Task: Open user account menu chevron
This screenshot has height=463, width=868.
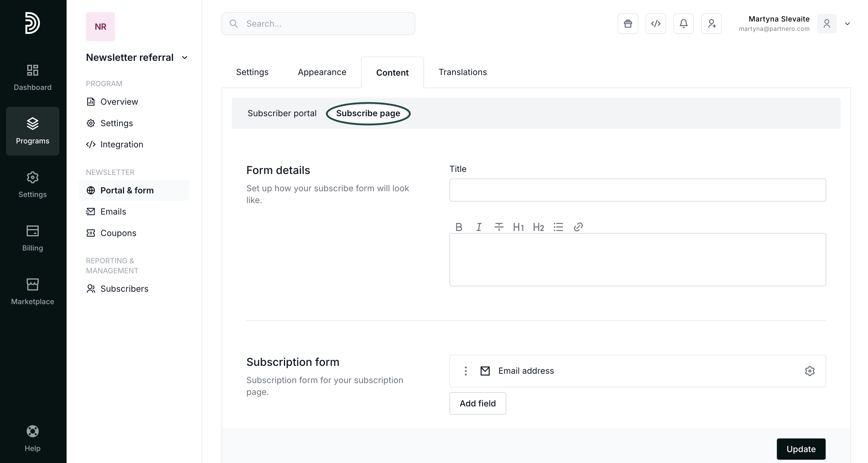Action: pos(847,24)
